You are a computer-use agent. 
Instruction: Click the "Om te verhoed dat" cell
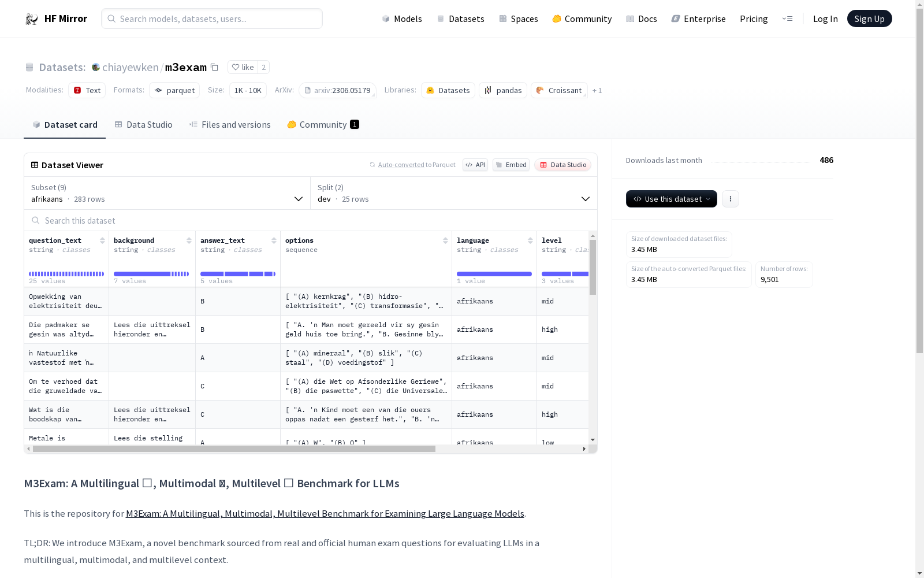66,386
